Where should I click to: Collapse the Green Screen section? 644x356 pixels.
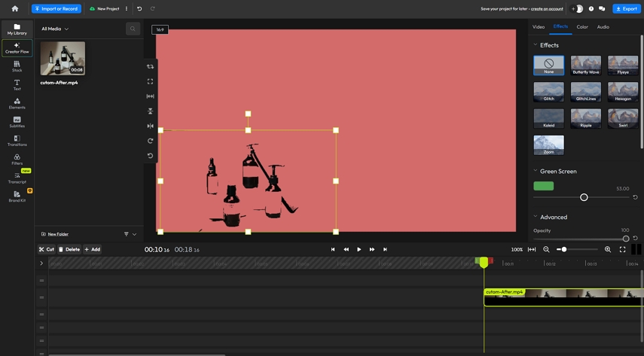(536, 171)
